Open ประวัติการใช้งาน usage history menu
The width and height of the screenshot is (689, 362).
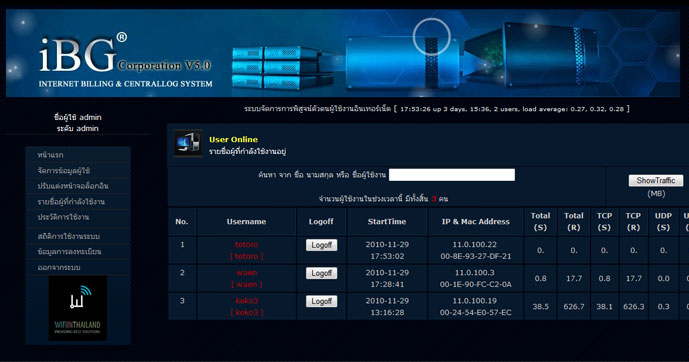(x=63, y=217)
